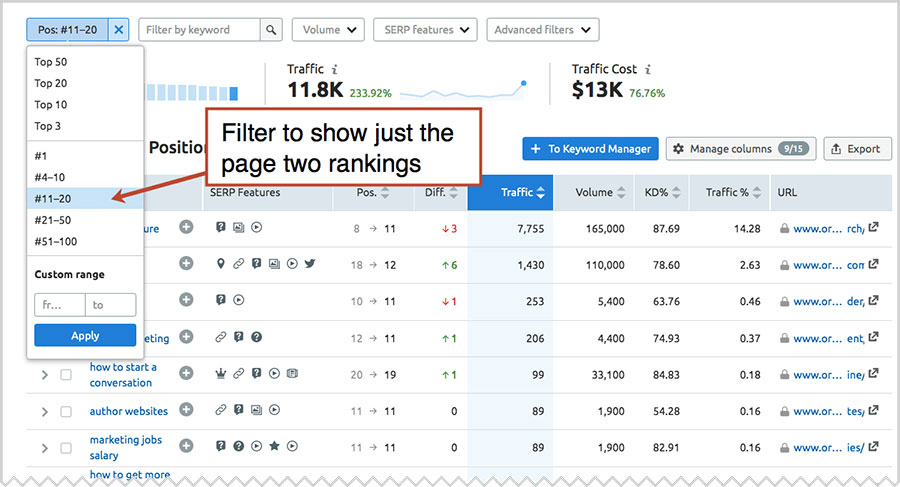This screenshot has width=900, height=487.
Task: Check the 'author websites' checkbox
Action: 66,412
